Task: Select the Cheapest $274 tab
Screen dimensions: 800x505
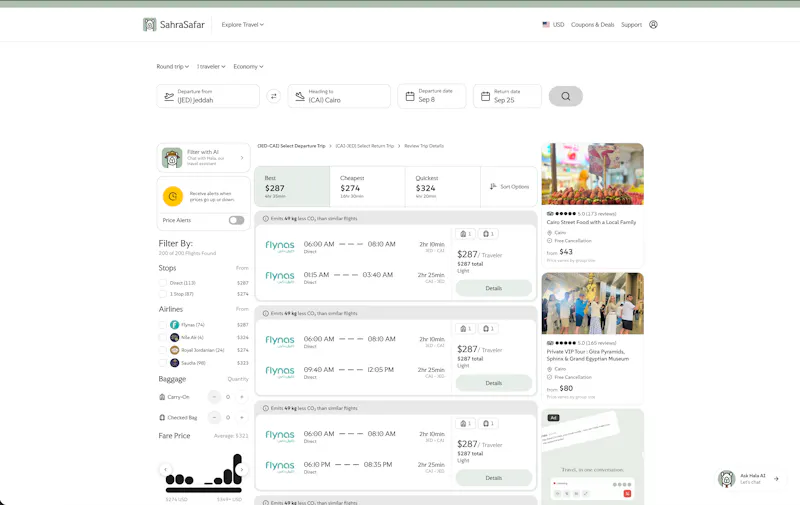Action: click(367, 187)
